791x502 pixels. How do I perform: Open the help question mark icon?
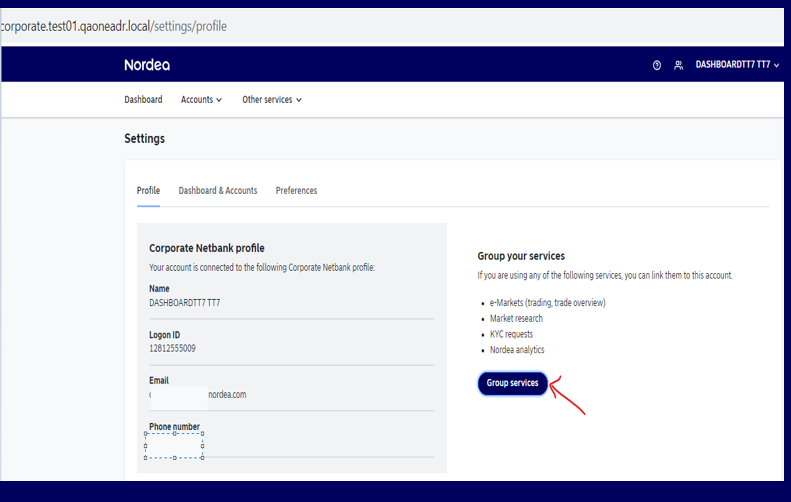656,65
